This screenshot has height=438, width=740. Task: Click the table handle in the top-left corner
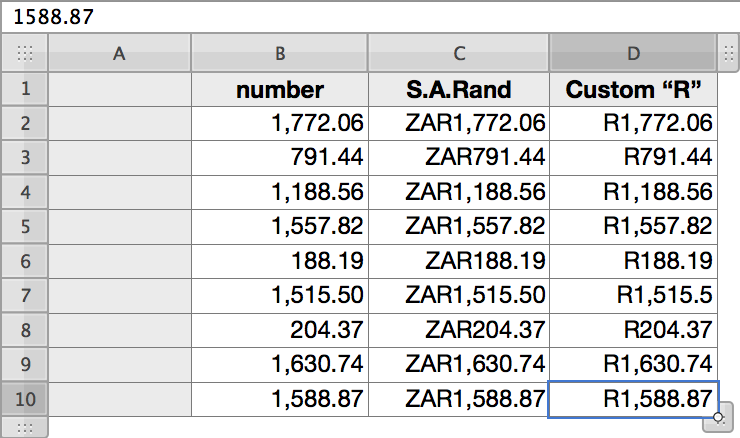point(25,53)
